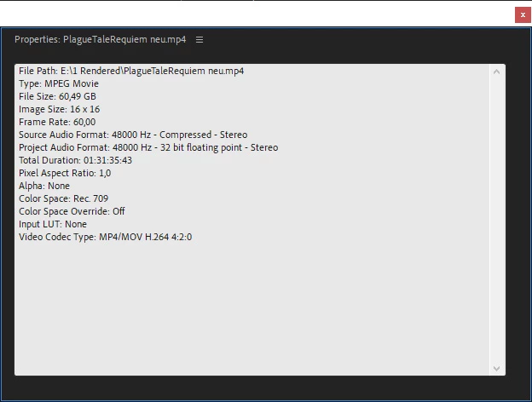This screenshot has width=532, height=402.
Task: Click the "Total Duration: 01:31:35:43" line
Action: click(75, 160)
